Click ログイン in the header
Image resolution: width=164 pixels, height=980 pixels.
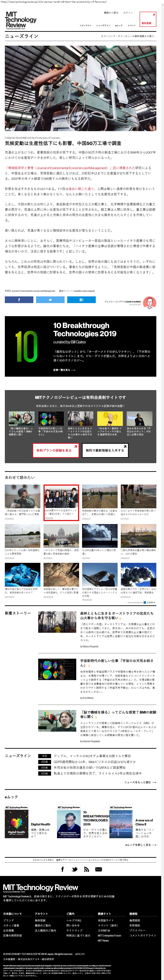(x=128, y=13)
